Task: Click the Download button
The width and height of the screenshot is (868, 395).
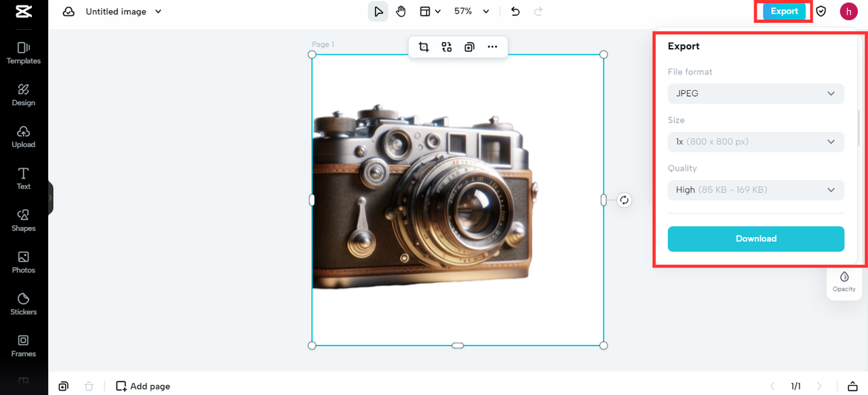Action: point(756,238)
